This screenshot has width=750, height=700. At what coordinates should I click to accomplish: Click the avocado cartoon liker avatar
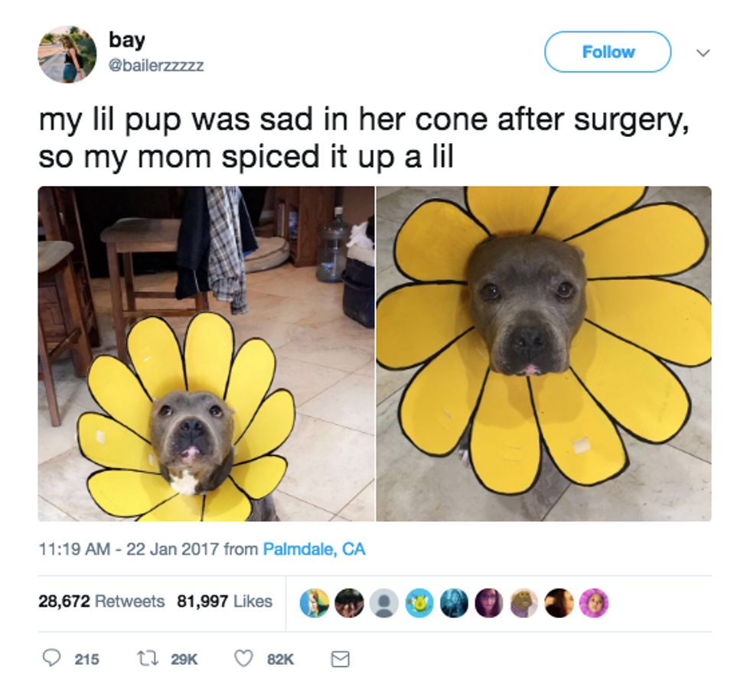(x=419, y=603)
